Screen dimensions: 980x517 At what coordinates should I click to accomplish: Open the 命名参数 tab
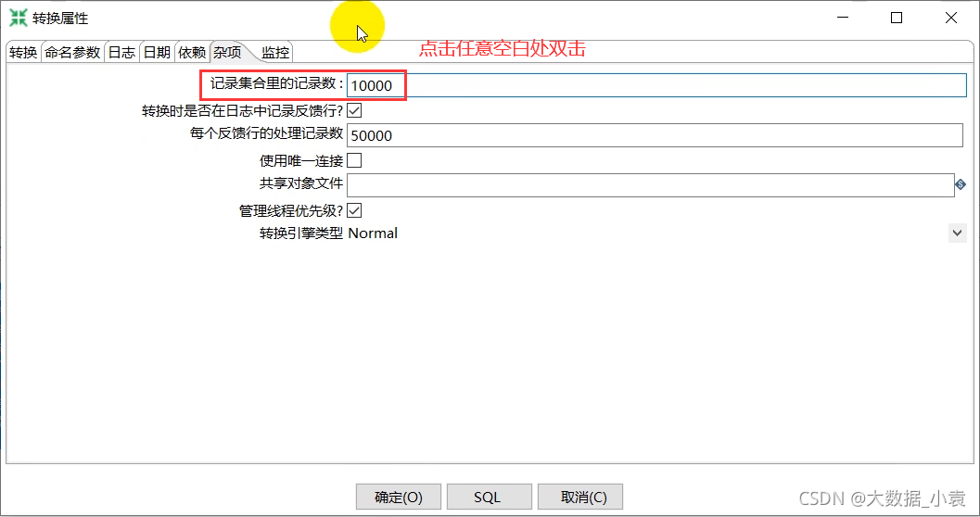click(72, 53)
